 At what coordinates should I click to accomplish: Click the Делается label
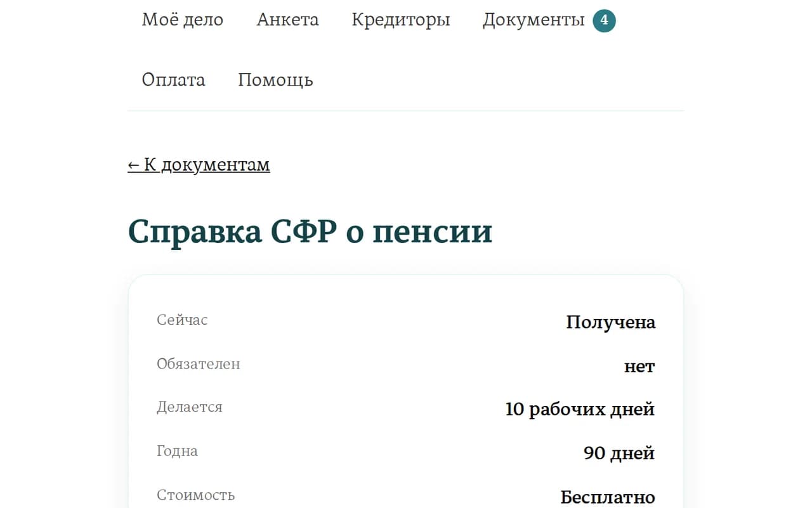click(190, 407)
